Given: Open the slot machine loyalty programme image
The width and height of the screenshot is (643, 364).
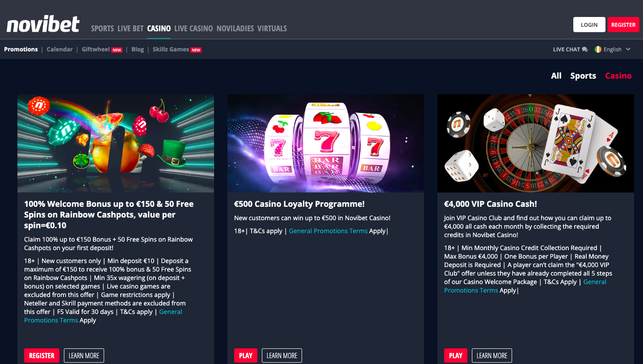Looking at the screenshot, I should [326, 143].
